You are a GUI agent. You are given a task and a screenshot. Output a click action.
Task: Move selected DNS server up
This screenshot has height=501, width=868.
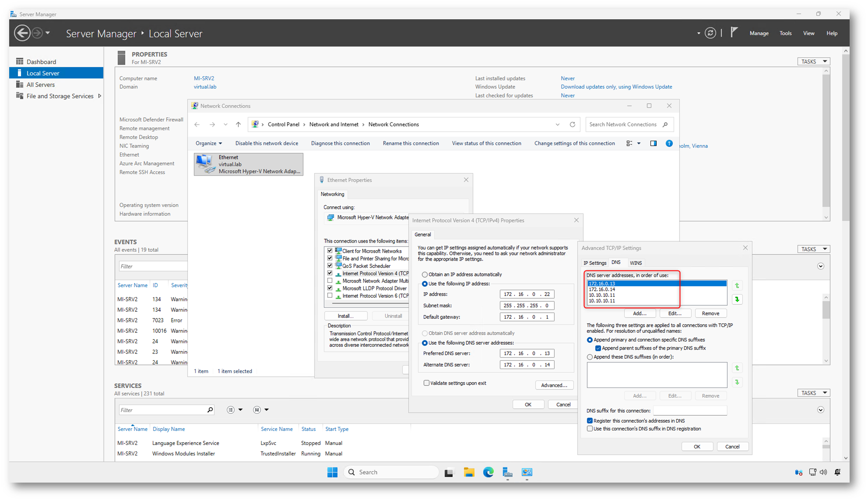pyautogui.click(x=737, y=286)
